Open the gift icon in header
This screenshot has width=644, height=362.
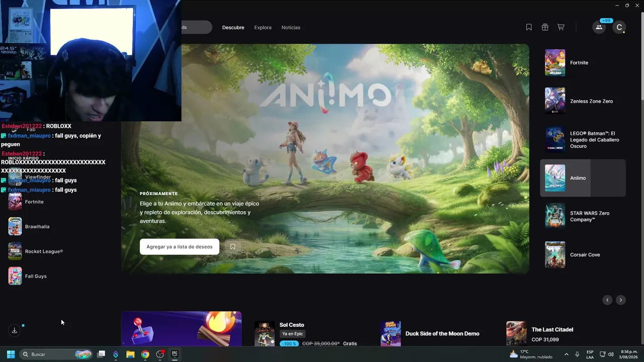[545, 27]
